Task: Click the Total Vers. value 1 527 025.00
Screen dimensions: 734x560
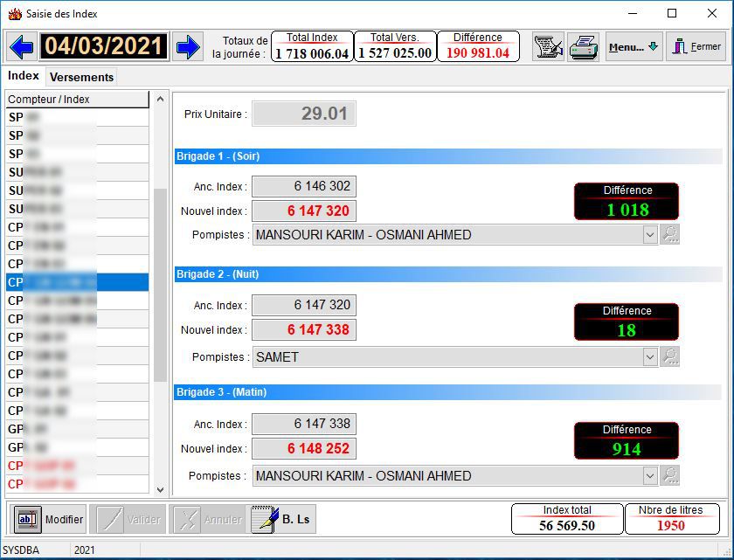Action: pos(395,53)
